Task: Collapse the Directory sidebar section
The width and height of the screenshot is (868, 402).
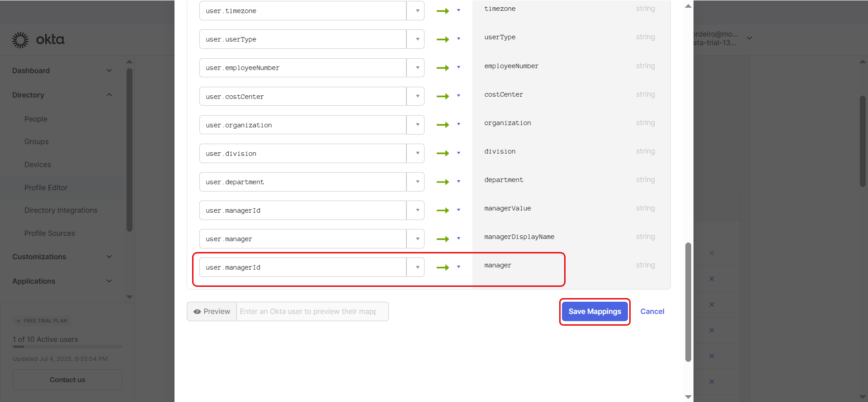Action: click(x=109, y=95)
